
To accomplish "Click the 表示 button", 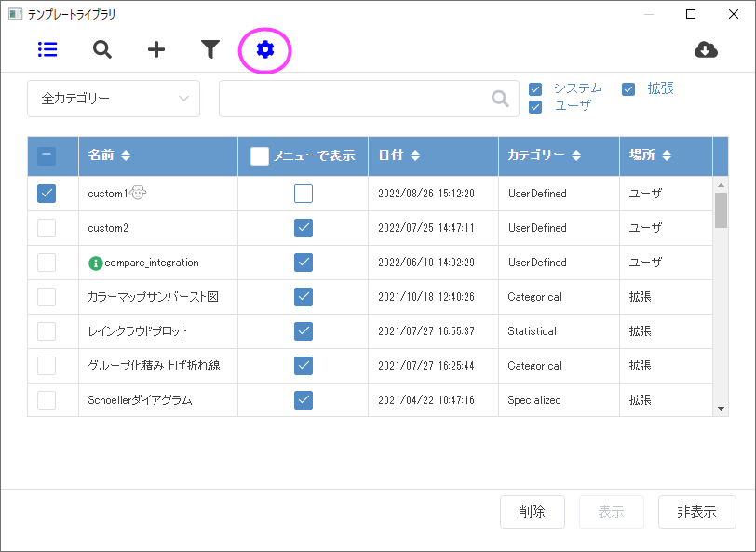I will tap(612, 512).
